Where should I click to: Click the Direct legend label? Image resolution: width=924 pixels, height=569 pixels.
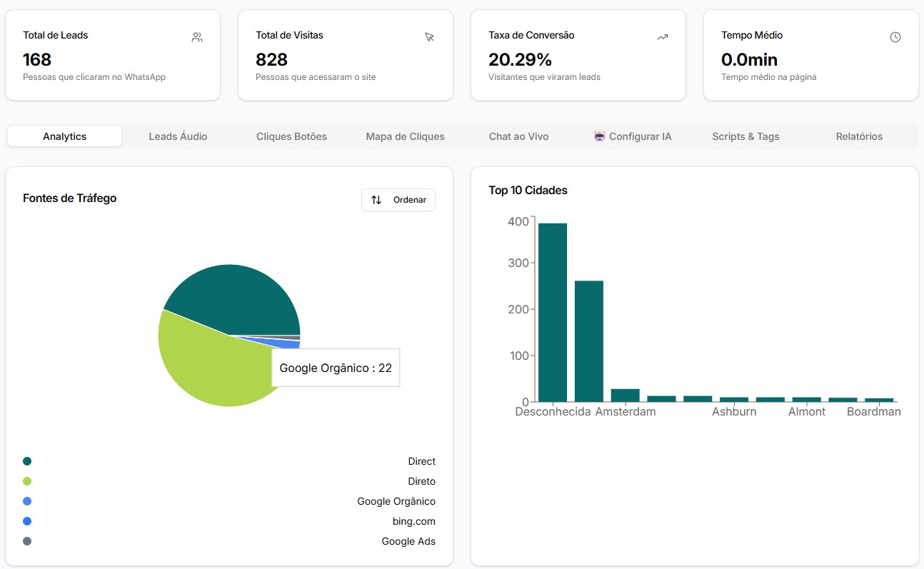[422, 461]
